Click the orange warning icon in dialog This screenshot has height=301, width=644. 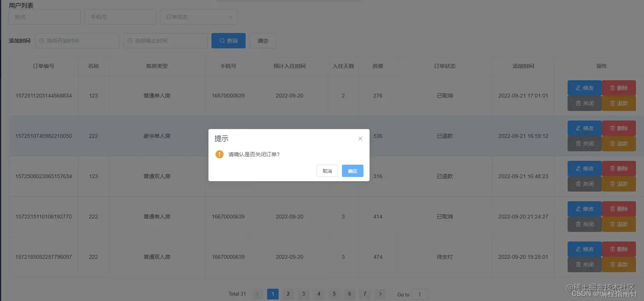pyautogui.click(x=219, y=154)
